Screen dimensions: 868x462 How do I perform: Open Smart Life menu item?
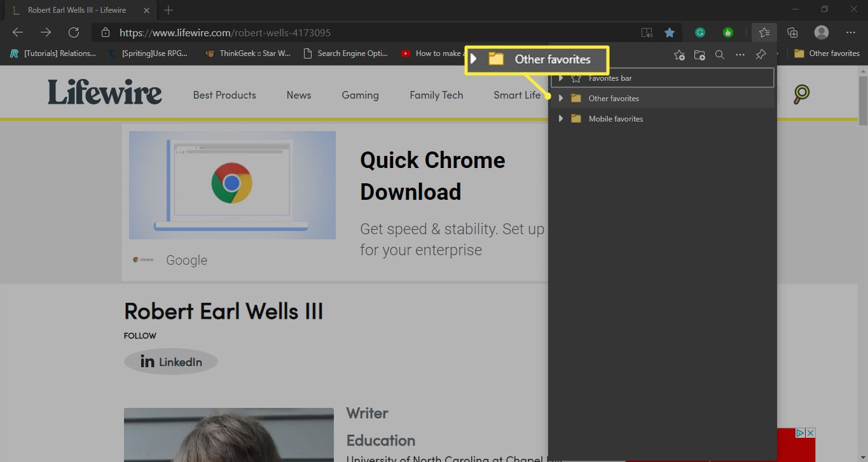517,95
